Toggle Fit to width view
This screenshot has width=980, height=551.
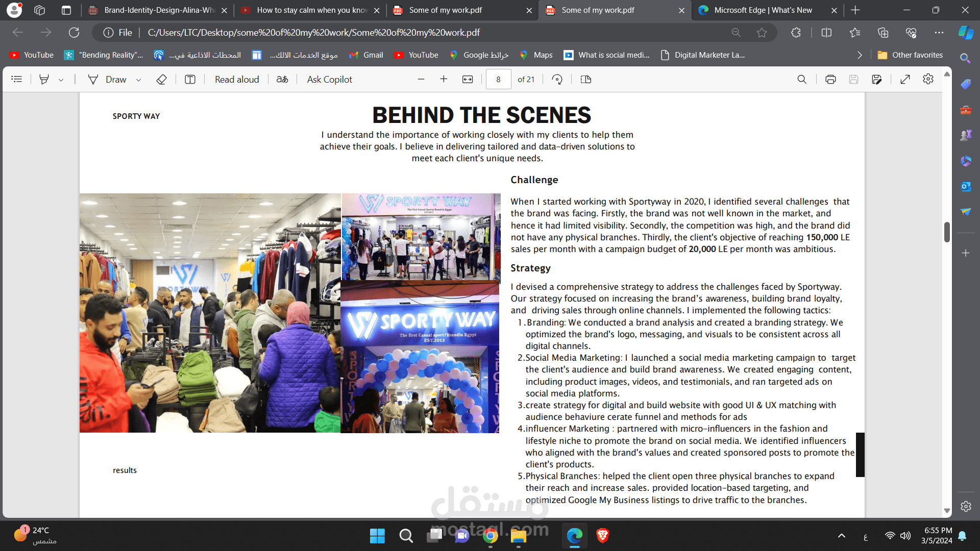point(468,79)
